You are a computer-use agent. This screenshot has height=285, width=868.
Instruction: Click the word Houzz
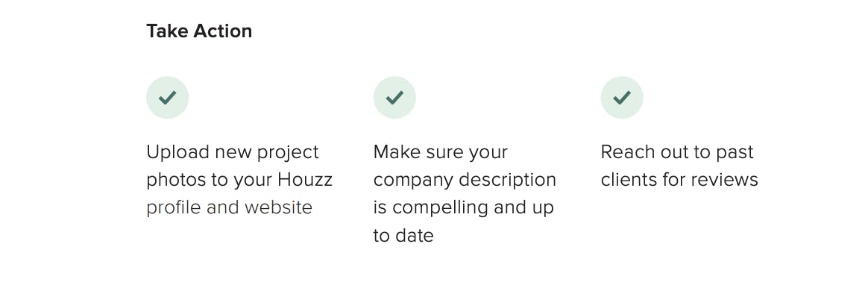pos(305,180)
